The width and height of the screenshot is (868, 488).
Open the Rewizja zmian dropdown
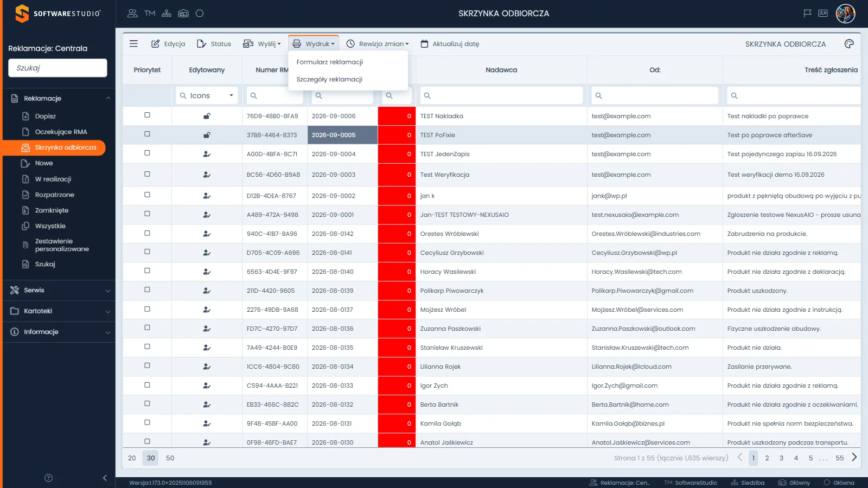pos(378,44)
